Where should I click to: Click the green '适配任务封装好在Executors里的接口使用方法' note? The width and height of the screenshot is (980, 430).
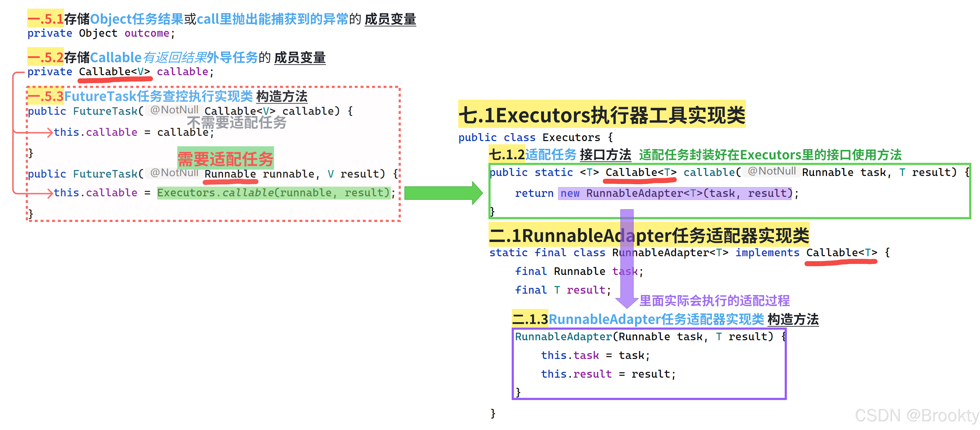coord(770,155)
